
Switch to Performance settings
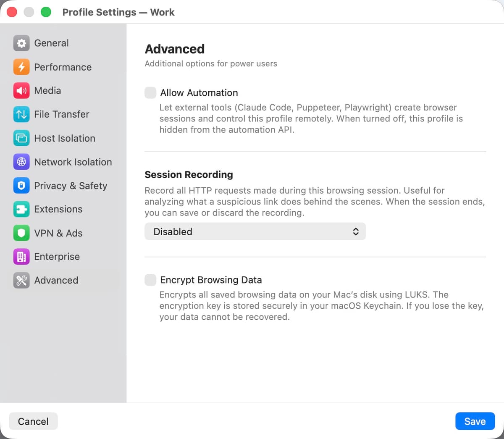(63, 67)
